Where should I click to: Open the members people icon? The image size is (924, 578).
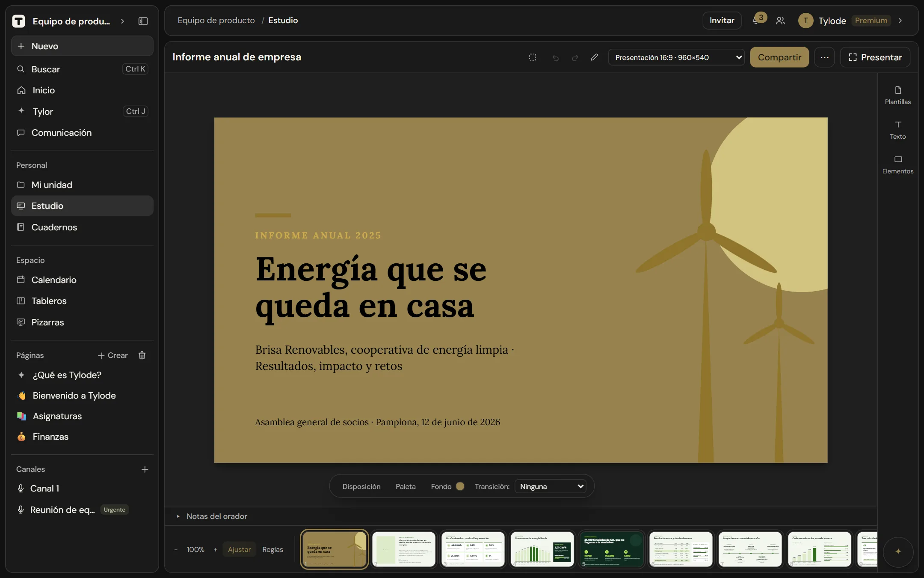(780, 21)
